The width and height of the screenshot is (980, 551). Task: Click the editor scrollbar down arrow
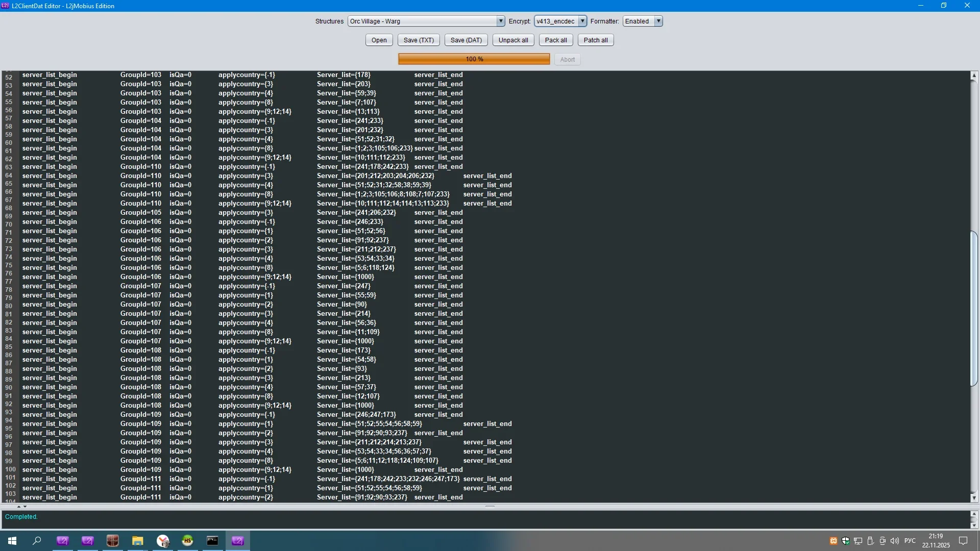[974, 498]
